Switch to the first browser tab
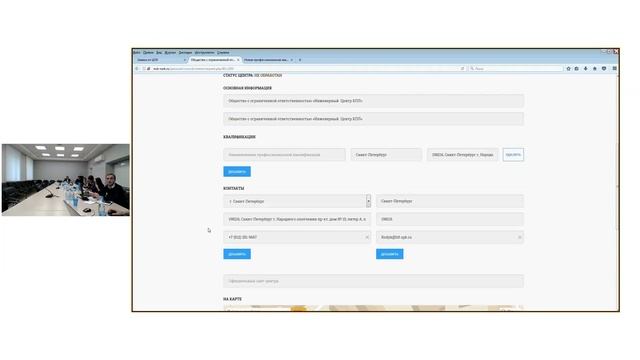 (161, 60)
